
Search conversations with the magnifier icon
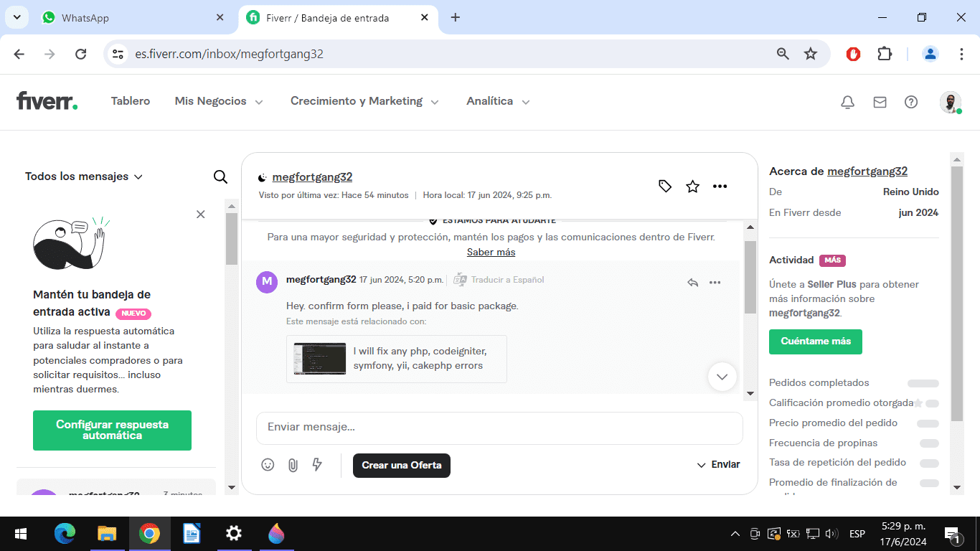220,176
